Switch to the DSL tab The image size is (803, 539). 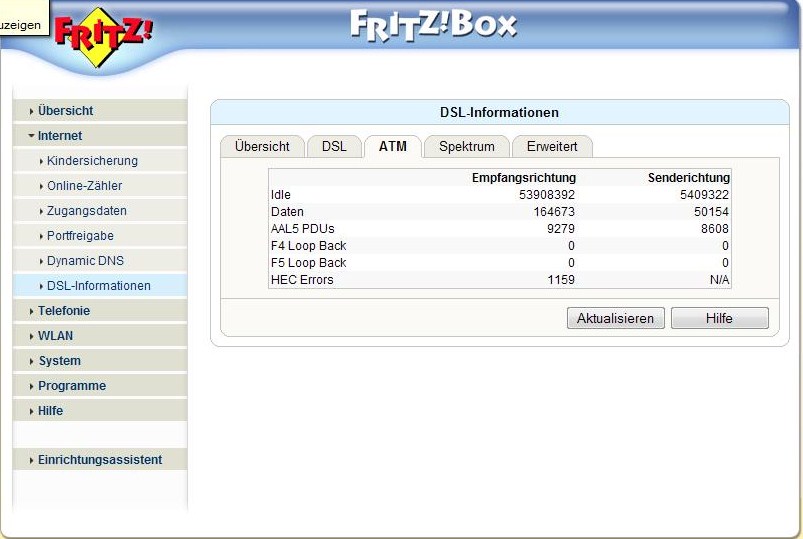334,147
